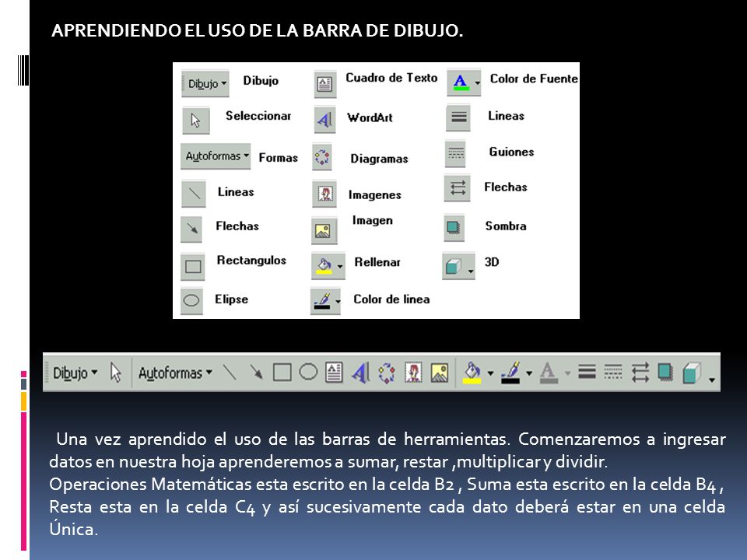Apply the black line color brush in the long toolbar

tap(510, 373)
